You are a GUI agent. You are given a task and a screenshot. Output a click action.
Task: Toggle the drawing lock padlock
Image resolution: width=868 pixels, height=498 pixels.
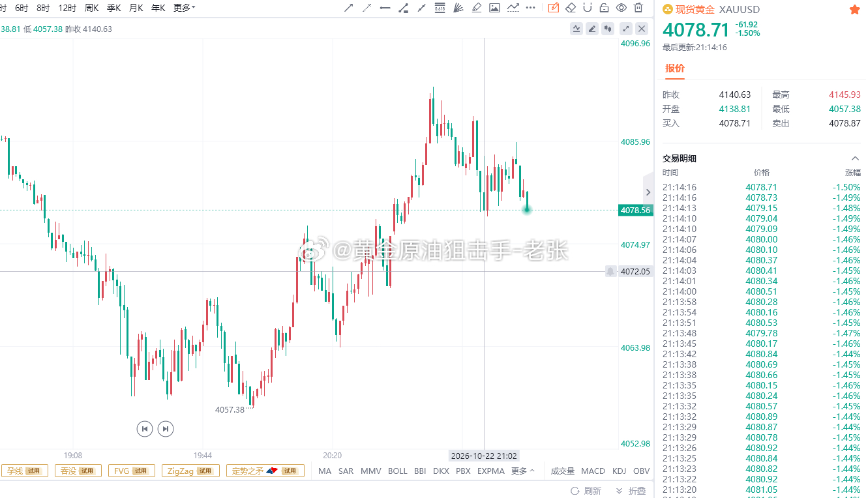605,8
